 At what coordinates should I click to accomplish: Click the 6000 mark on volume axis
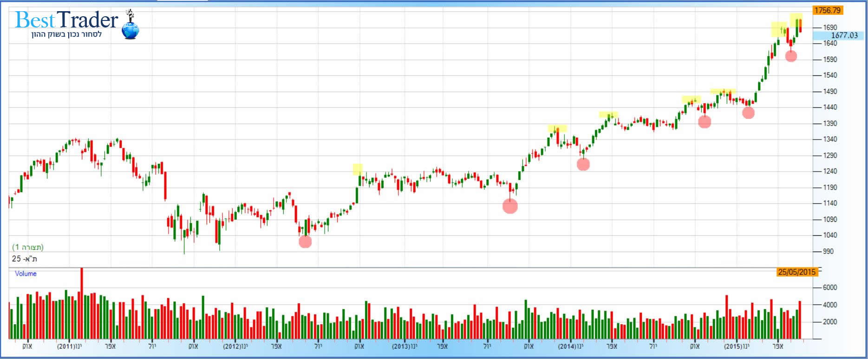pyautogui.click(x=829, y=287)
